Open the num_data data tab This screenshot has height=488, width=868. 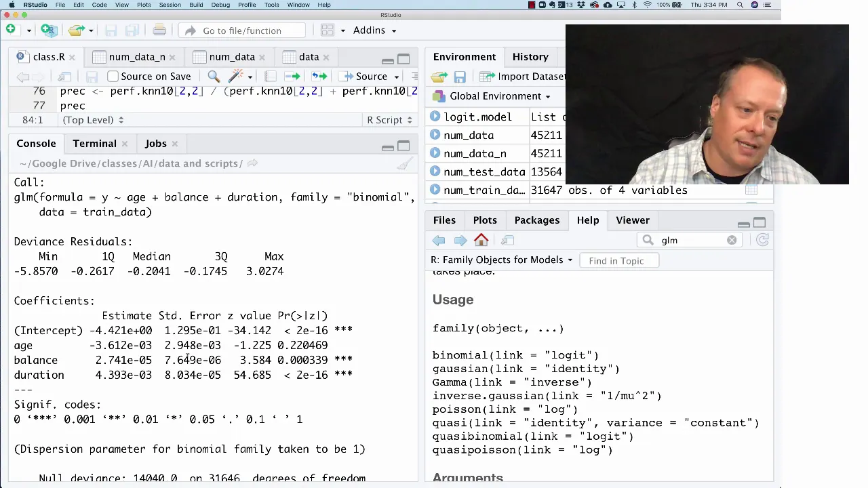[232, 57]
